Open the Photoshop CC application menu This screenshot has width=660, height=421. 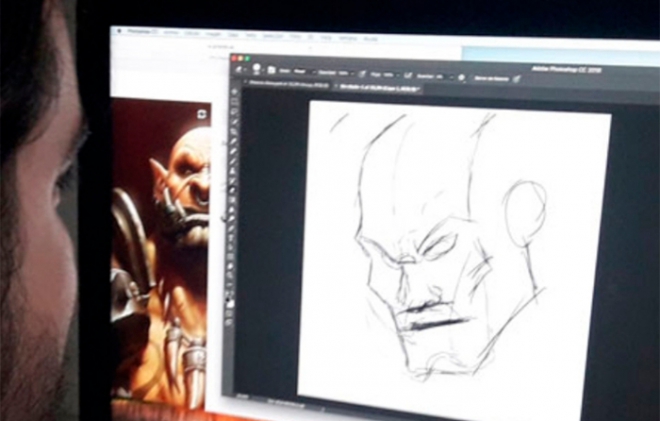click(x=143, y=32)
